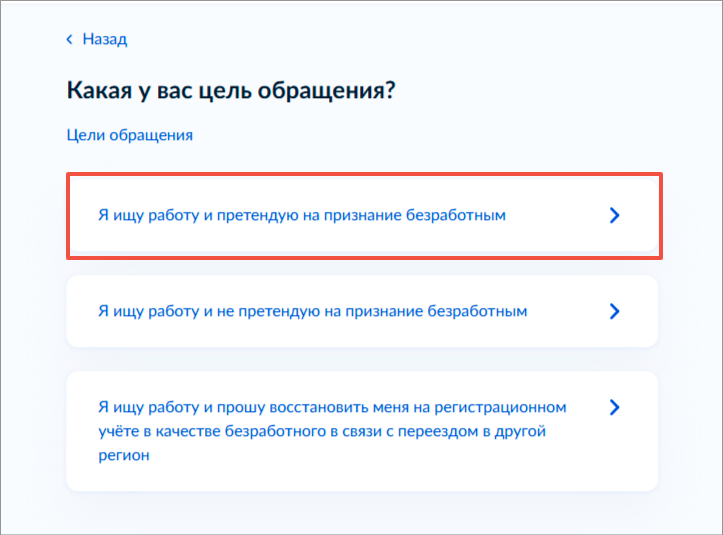Click 'признание безработным' words in the first card
Viewport: 723px width, 535px height.
(415, 215)
